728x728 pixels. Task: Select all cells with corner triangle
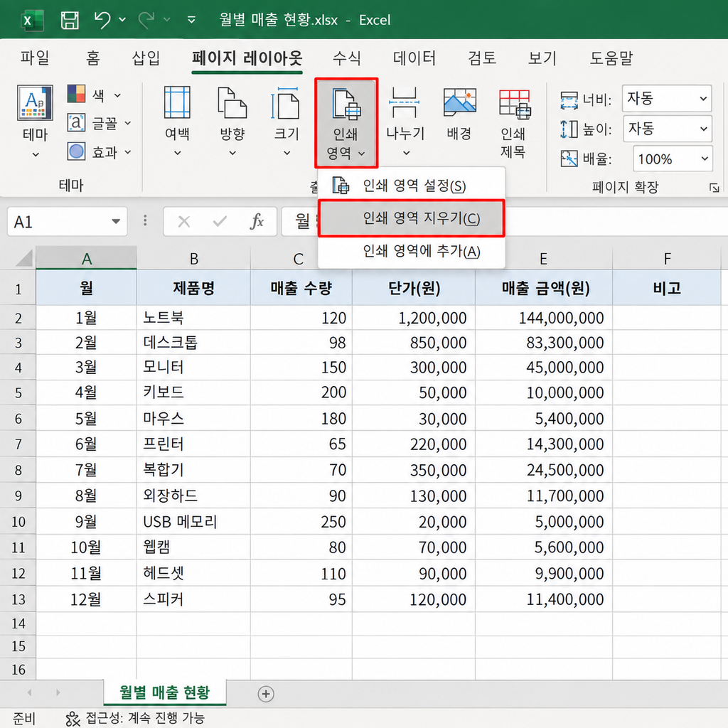[23, 257]
